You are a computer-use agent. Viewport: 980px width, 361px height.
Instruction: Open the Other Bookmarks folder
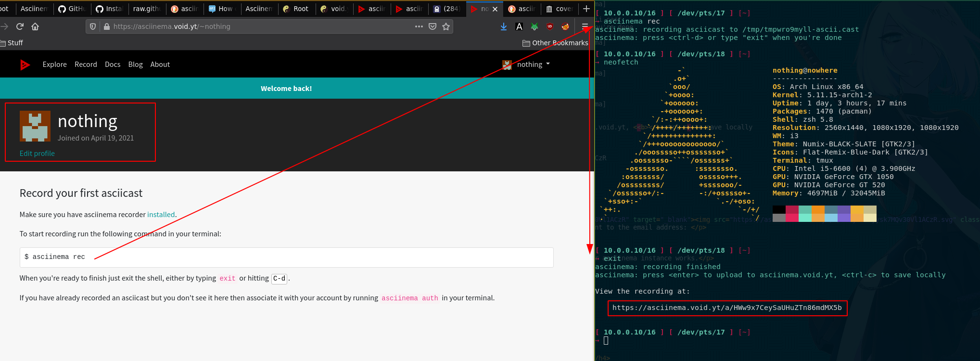[x=555, y=43]
